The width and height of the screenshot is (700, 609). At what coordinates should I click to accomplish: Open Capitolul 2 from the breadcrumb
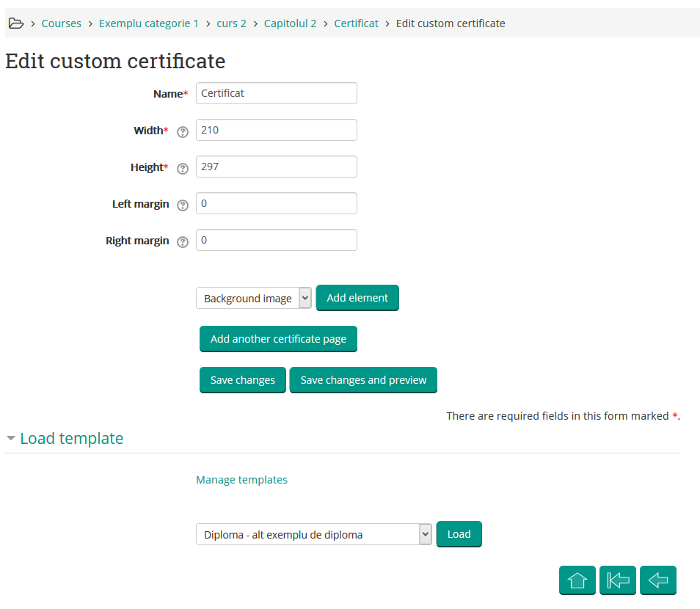[290, 23]
